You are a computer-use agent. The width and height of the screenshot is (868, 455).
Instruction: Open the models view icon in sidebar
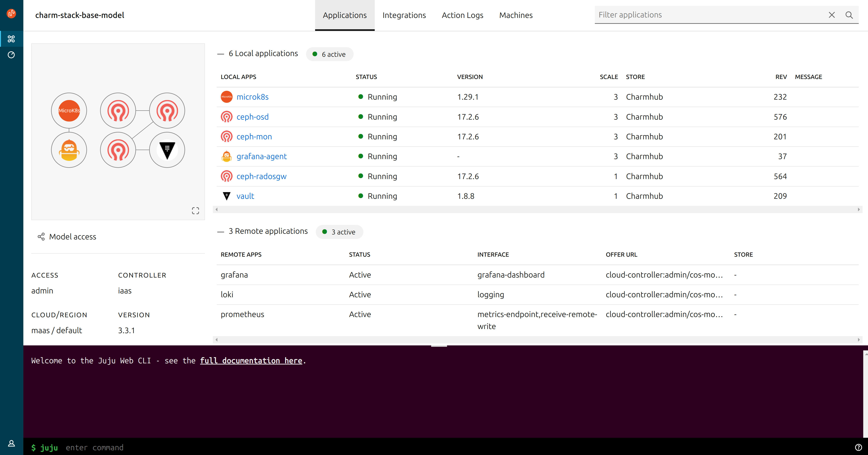[12, 39]
